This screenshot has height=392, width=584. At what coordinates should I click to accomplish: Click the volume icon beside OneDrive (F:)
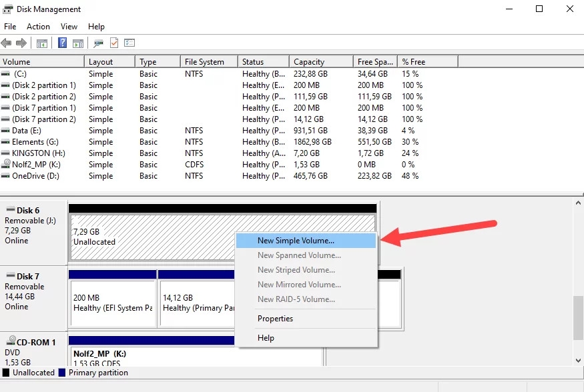(x=7, y=176)
